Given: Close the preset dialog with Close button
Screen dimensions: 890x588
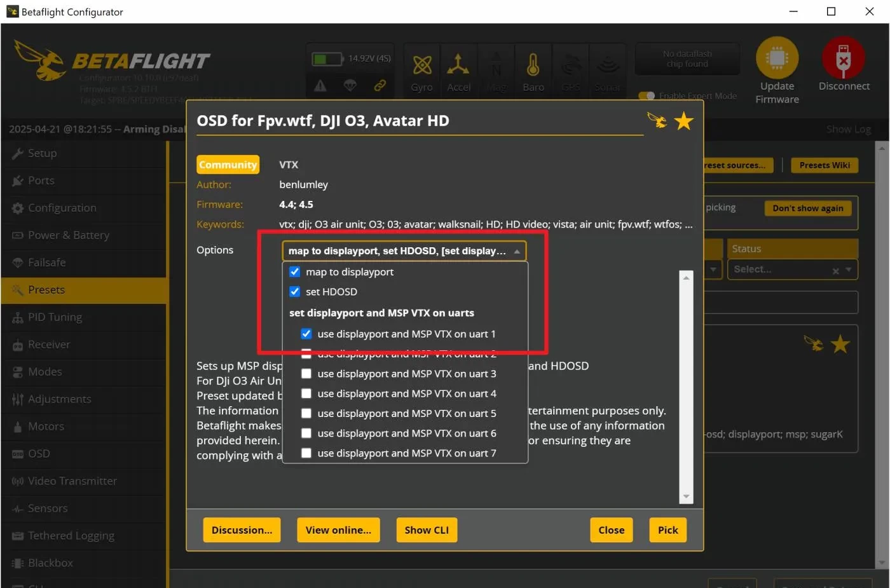Looking at the screenshot, I should tap(612, 530).
